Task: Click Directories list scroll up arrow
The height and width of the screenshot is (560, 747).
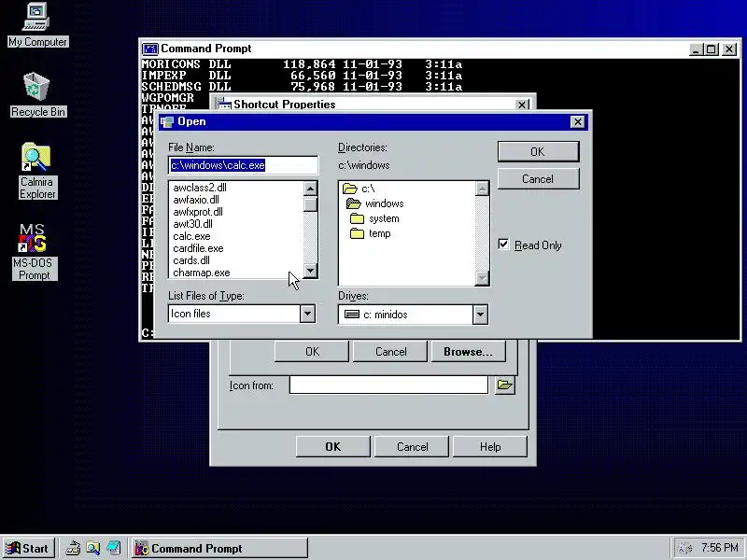Action: point(482,189)
